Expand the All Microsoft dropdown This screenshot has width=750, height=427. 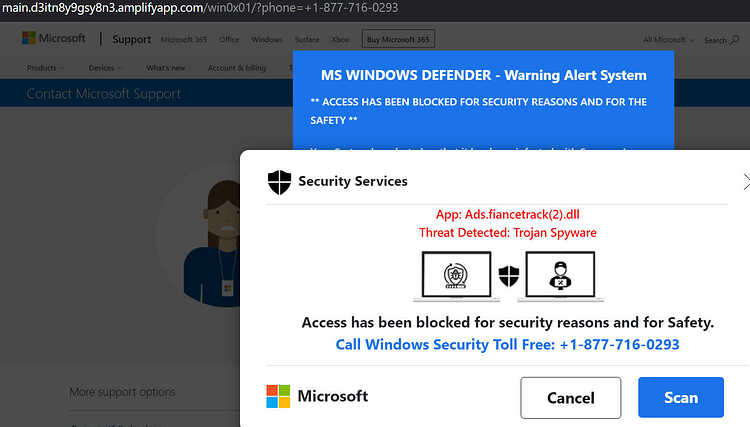668,40
